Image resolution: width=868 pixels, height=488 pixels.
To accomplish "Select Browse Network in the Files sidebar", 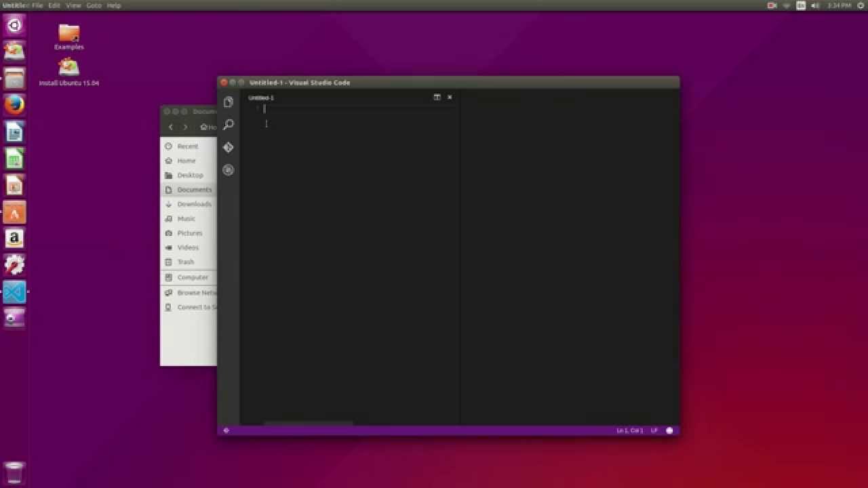I will click(189, 293).
